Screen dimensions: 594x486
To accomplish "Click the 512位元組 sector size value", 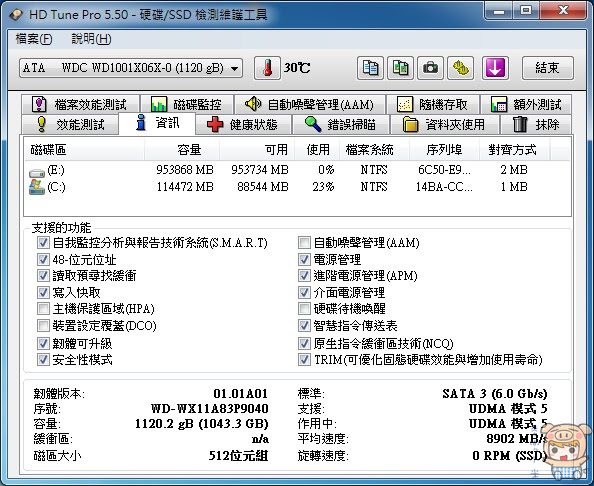I will [x=238, y=455].
